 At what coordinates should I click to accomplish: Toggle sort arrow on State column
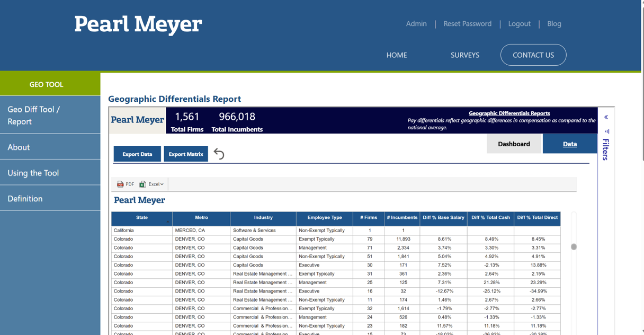click(168, 222)
